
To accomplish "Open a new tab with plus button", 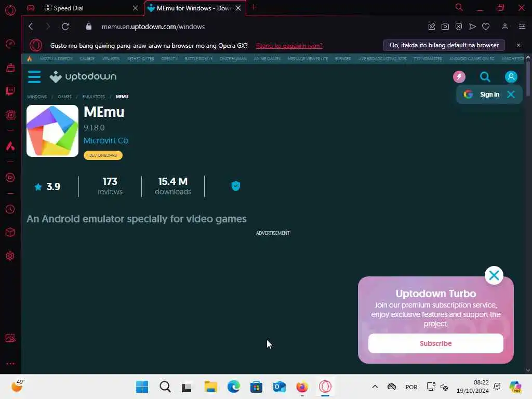I will pyautogui.click(x=254, y=7).
